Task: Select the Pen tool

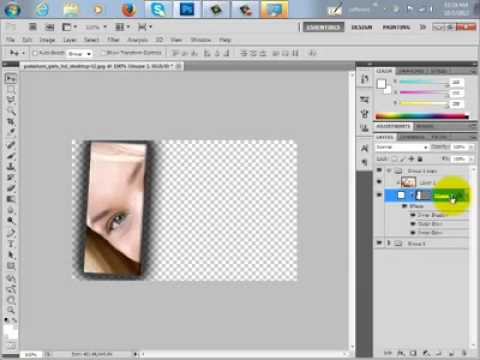Action: pos(11,233)
